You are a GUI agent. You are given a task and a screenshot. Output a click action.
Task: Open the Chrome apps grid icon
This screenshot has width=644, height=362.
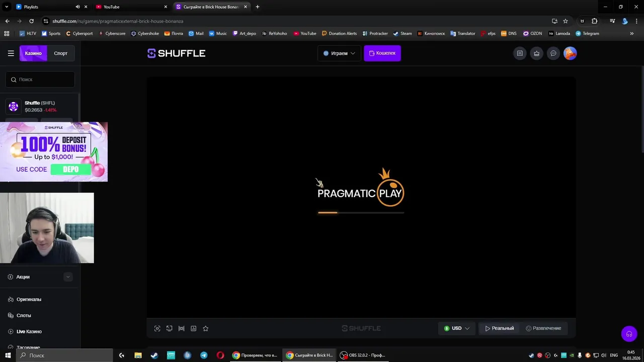[x=7, y=34]
